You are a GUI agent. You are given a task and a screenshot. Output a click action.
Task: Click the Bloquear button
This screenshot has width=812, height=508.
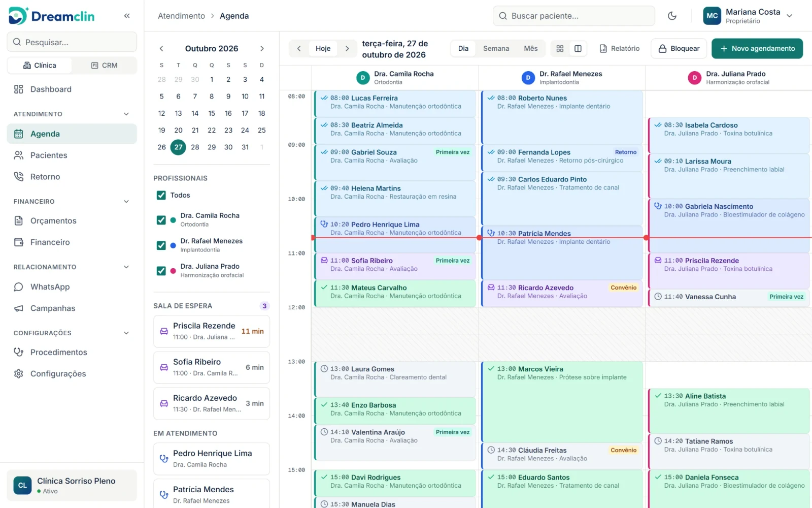pos(679,49)
